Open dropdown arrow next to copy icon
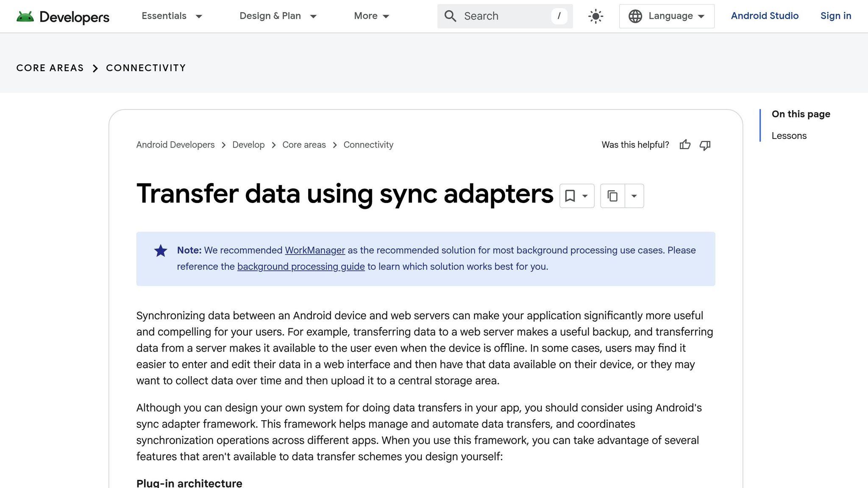This screenshot has height=488, width=868. tap(634, 196)
